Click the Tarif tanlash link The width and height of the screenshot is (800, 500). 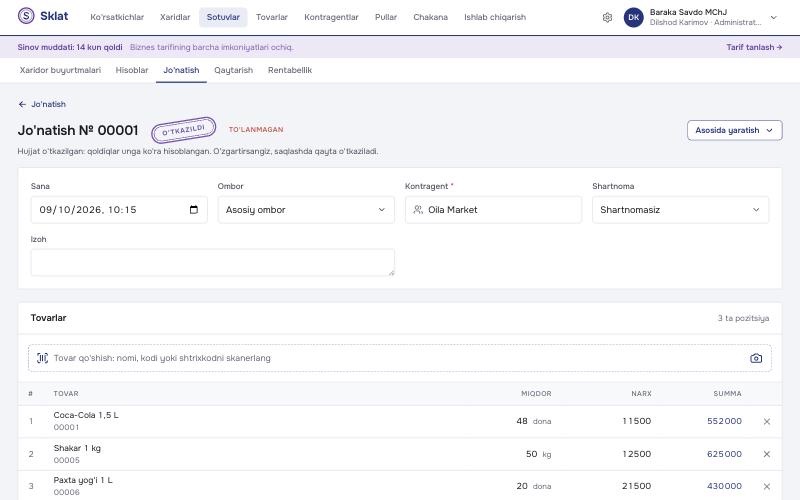754,47
